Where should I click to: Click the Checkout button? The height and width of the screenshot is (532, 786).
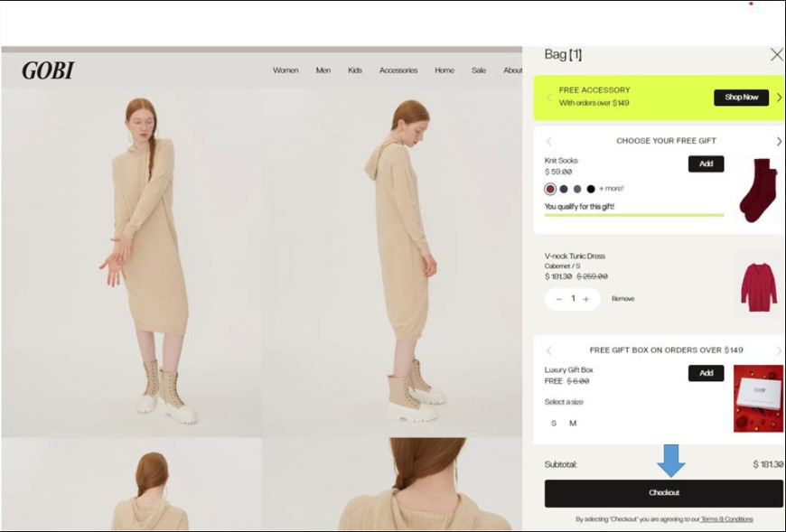(x=664, y=493)
